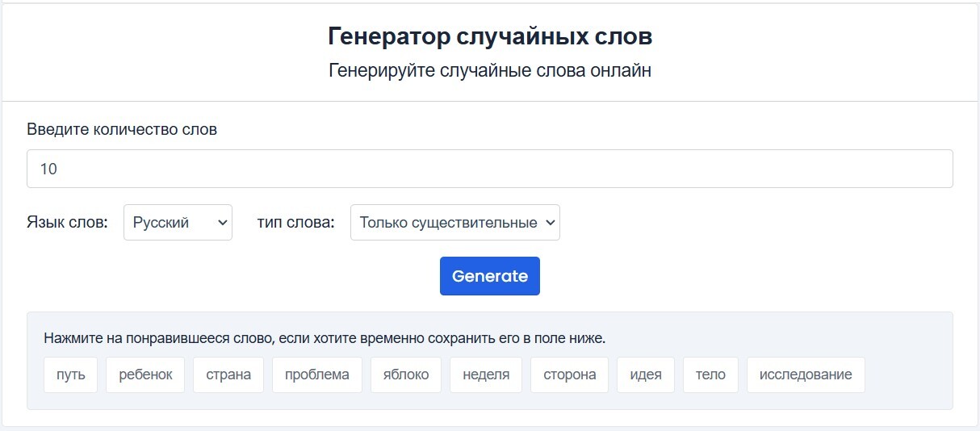The height and width of the screenshot is (431, 980).
Task: Save the word "исследование"
Action: (806, 375)
